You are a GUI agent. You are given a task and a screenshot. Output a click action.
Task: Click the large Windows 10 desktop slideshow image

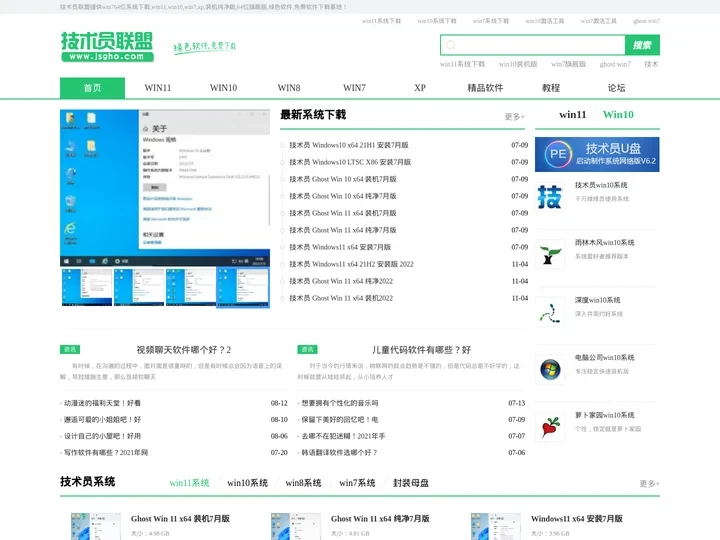165,188
